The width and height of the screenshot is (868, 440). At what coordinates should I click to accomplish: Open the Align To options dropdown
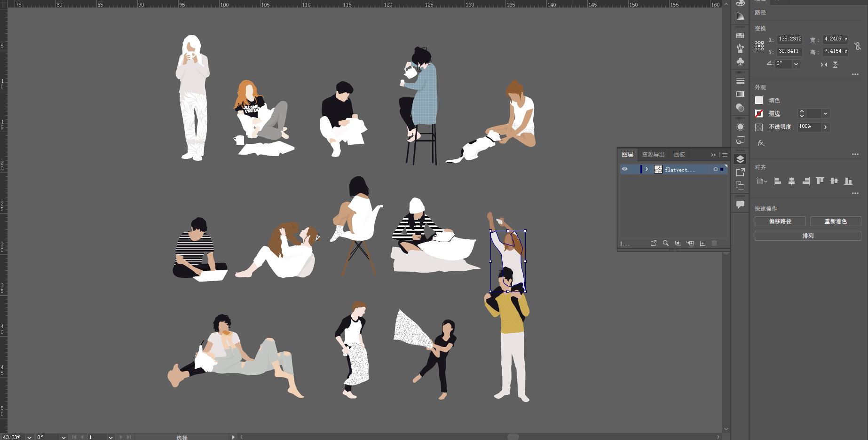click(761, 181)
